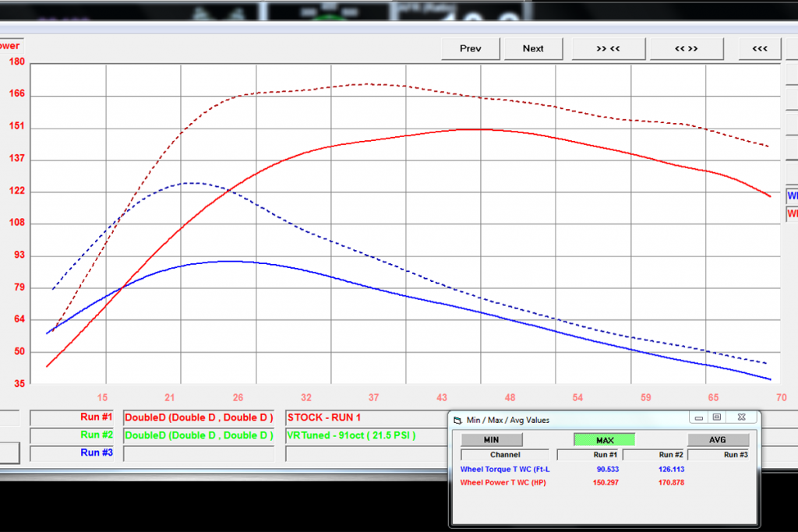Close the Min/Max/Avg Values window
798x532 pixels.
[x=742, y=417]
